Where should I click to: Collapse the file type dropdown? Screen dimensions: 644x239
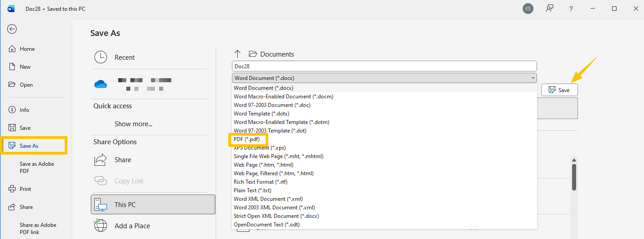[x=533, y=78]
